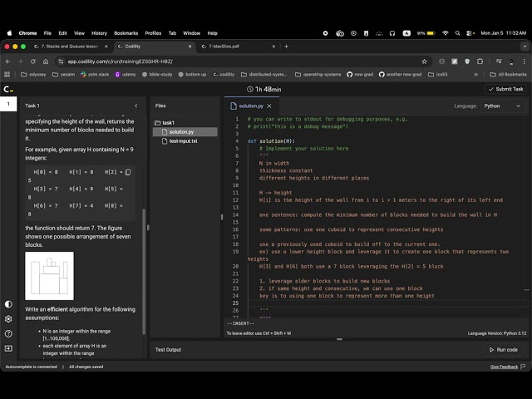Collapse the task1 folder
Viewport: 532px width, 399px height.
165,123
